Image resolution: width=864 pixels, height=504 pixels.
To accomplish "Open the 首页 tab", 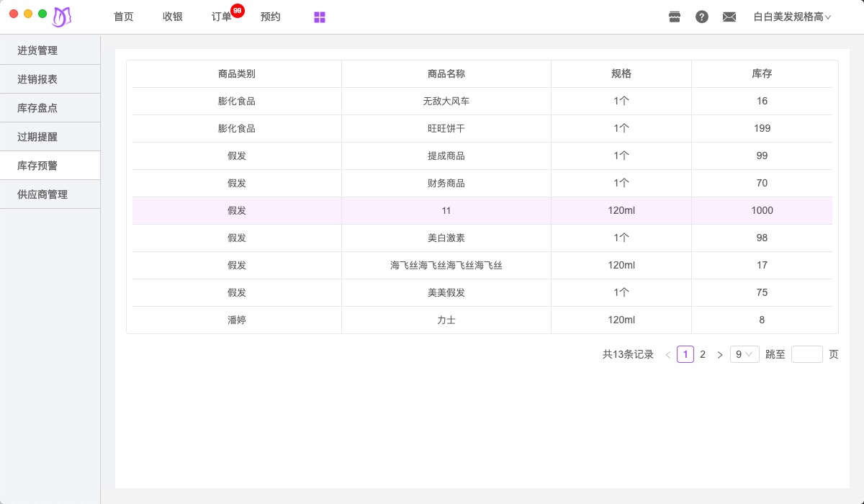I will tap(124, 17).
